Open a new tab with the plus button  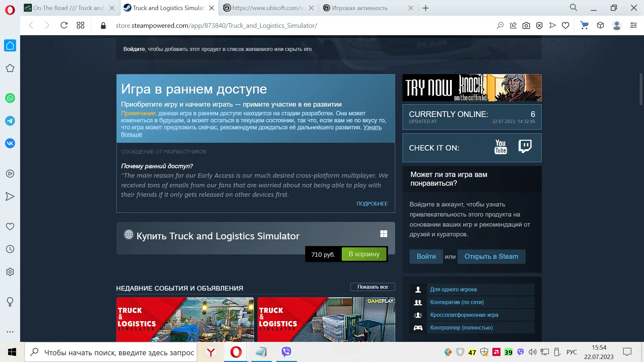[x=426, y=8]
